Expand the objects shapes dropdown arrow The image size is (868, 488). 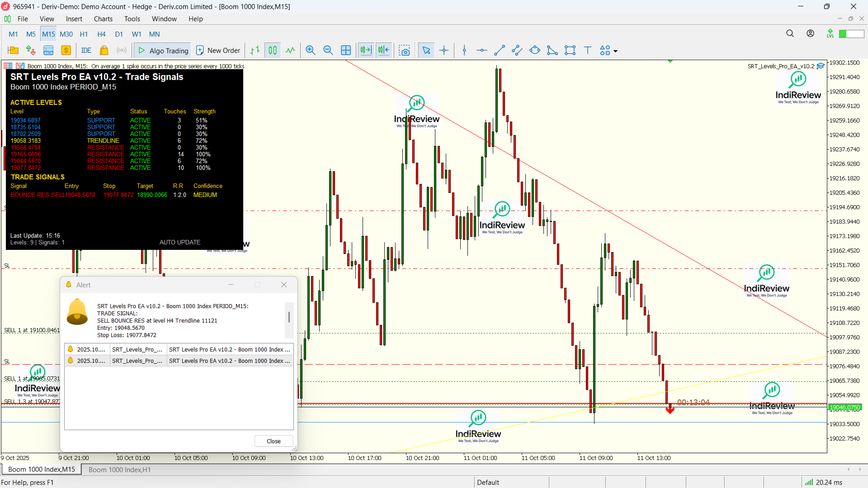coord(615,51)
